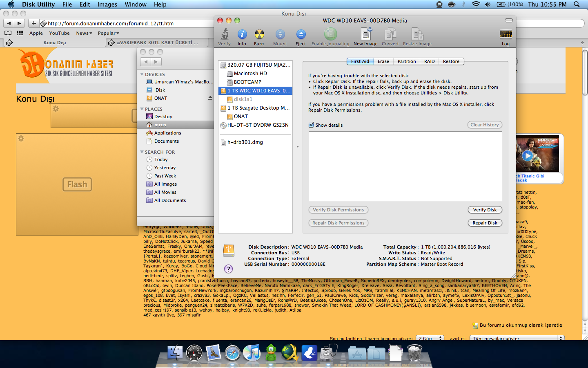
Task: Select the Mount toolbar icon
Action: [280, 34]
